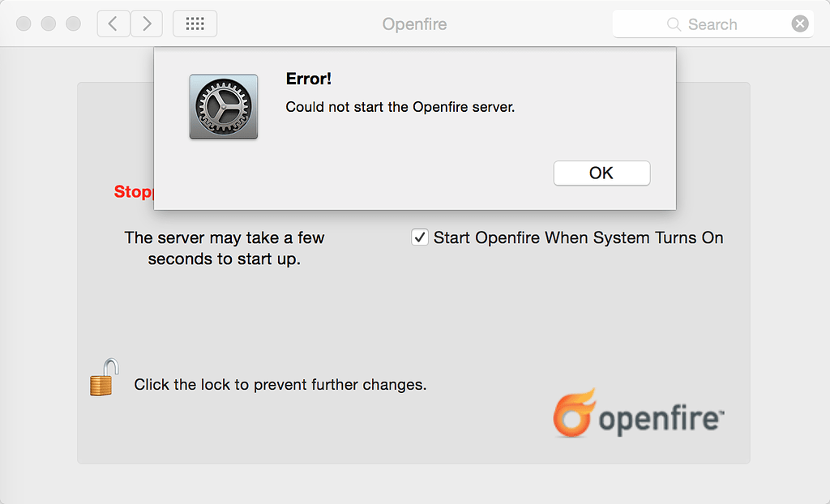Click the back navigation arrow
The width and height of the screenshot is (830, 504).
pos(113,23)
